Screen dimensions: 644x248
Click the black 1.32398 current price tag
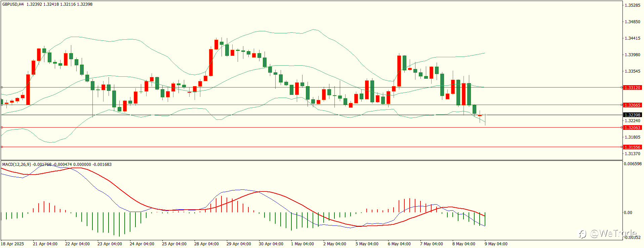coord(632,115)
